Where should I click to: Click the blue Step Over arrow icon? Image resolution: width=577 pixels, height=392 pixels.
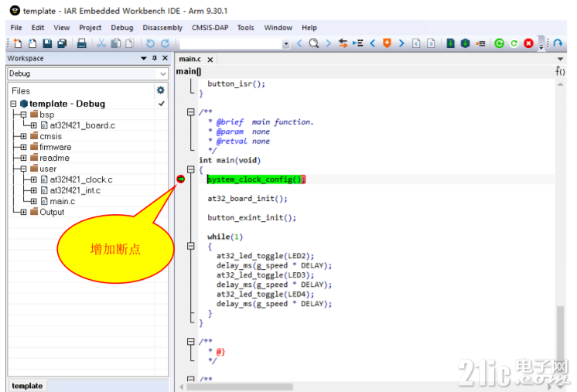tap(558, 43)
